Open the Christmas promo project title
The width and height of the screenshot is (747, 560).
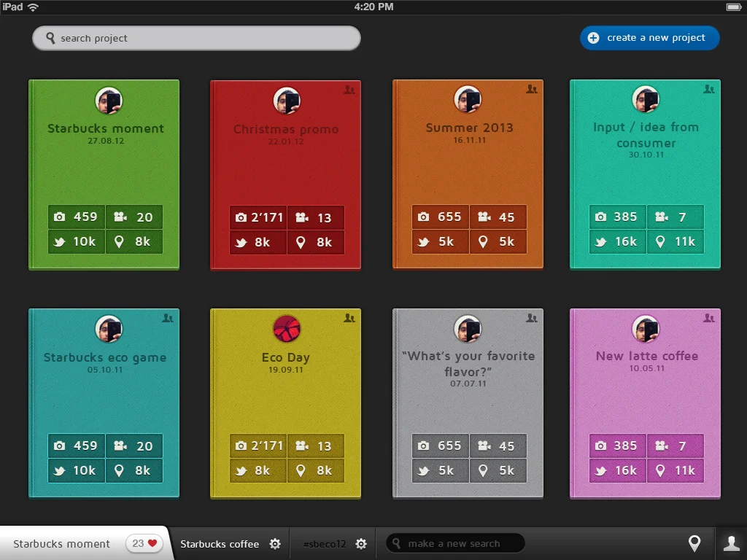pos(286,129)
